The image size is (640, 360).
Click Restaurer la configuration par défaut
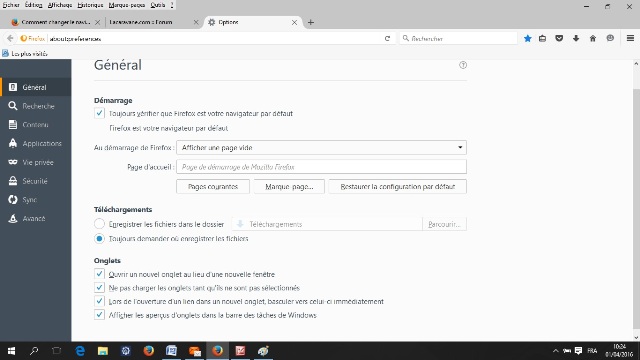[398, 187]
